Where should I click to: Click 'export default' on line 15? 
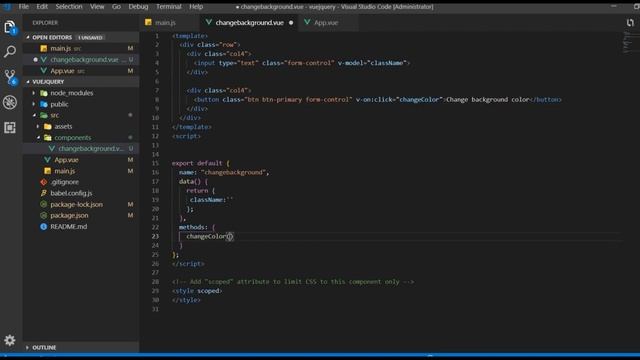pos(197,163)
